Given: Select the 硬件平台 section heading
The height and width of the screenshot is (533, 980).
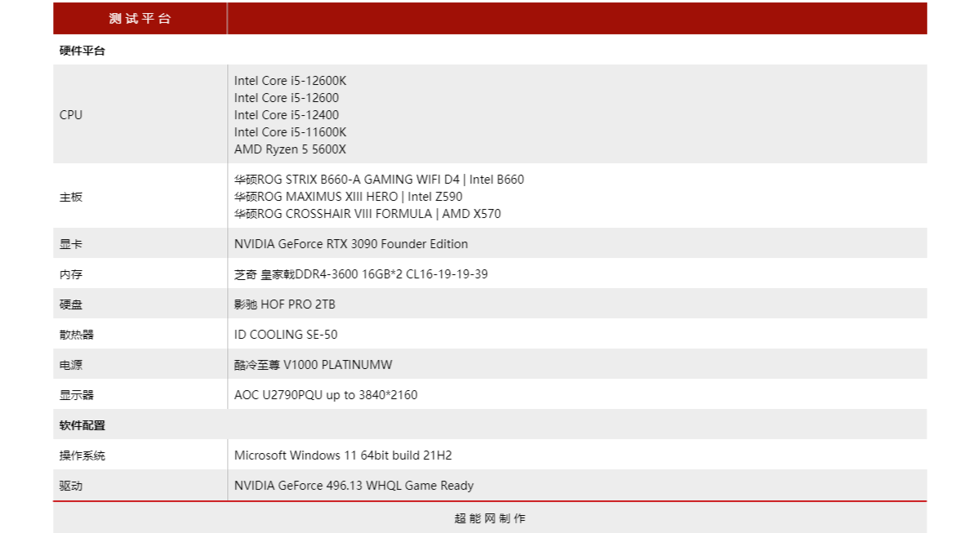Looking at the screenshot, I should point(82,51).
